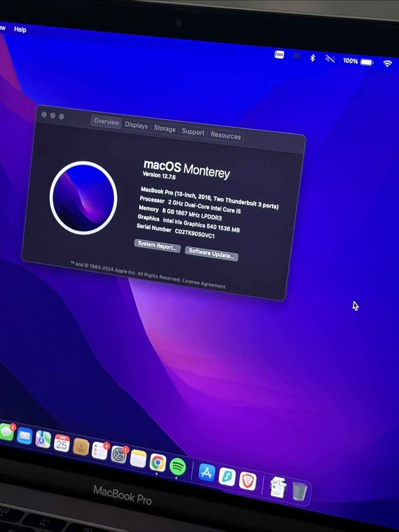Click the 2 GHz Dual-Core Intel Core i5 text

pos(204,207)
